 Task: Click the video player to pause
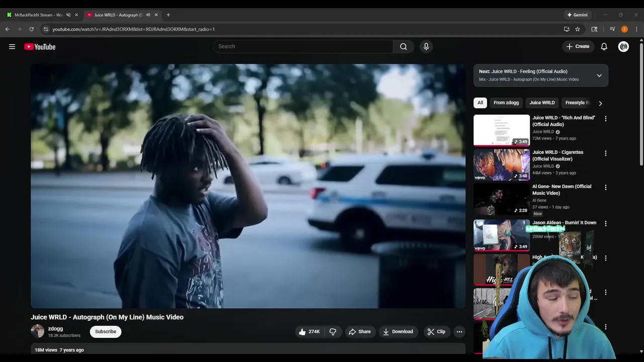(x=248, y=186)
